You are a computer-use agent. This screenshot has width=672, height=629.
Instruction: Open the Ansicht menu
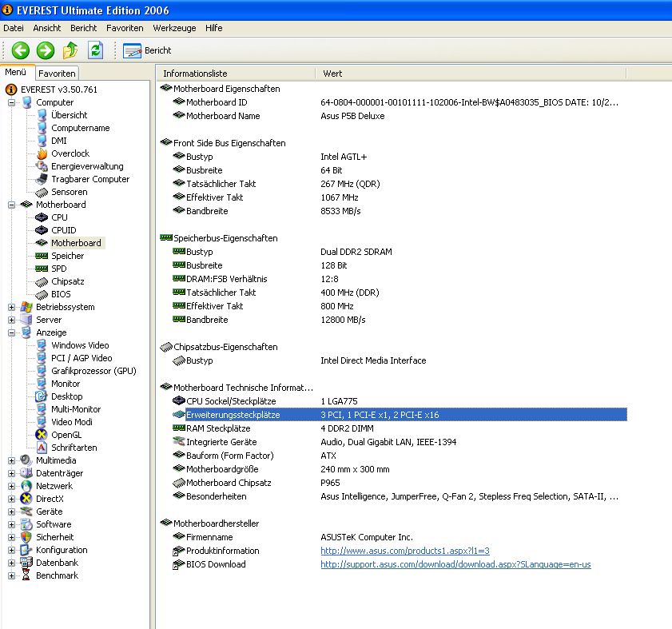click(x=46, y=28)
